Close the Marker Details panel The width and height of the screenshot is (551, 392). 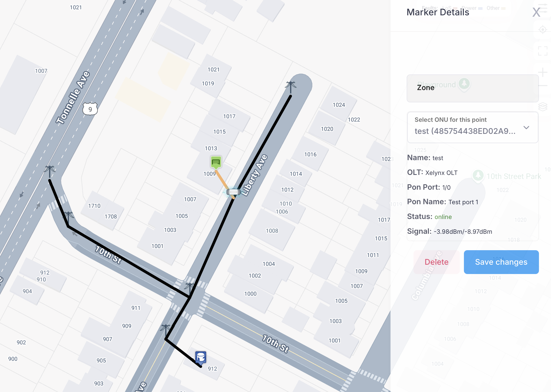[536, 12]
